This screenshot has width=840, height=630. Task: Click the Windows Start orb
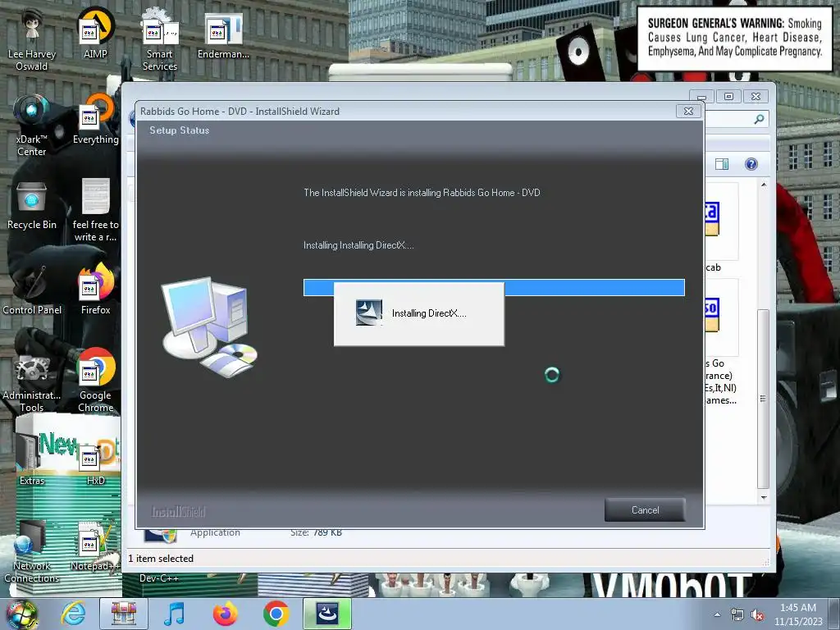point(22,614)
